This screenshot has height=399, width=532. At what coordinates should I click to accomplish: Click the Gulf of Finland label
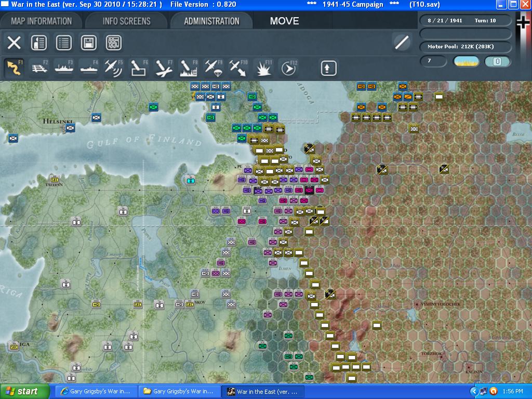144,141
